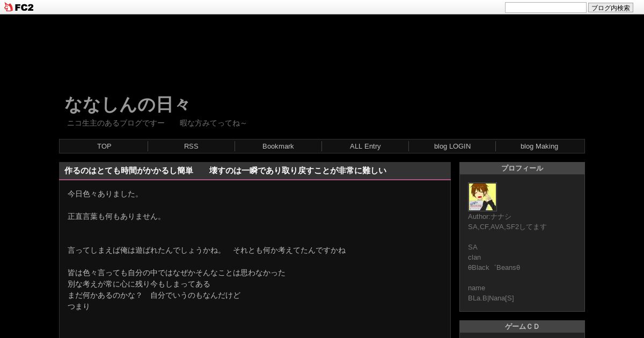The width and height of the screenshot is (644, 338).
Task: Click the word つまり in the post
Action: point(79,306)
